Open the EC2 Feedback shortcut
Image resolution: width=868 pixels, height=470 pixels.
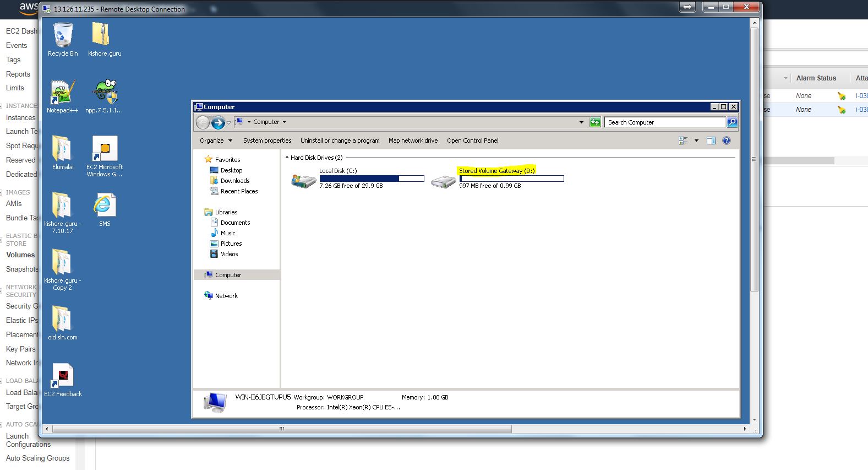click(x=63, y=377)
